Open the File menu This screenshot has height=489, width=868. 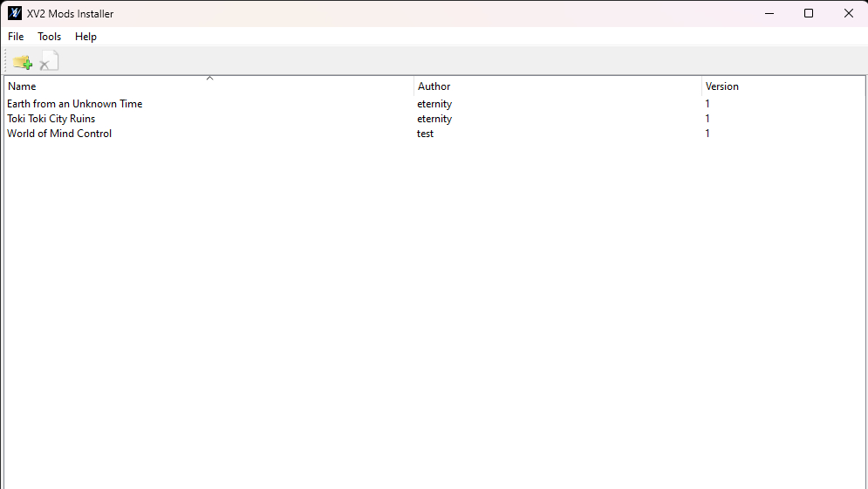pos(16,37)
